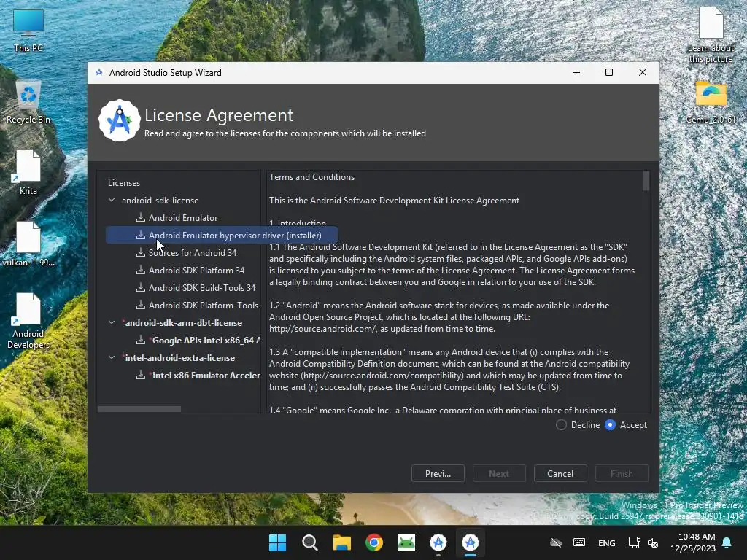The height and width of the screenshot is (560, 747).
Task: Select the Krita desktop shortcut
Action: (28, 173)
